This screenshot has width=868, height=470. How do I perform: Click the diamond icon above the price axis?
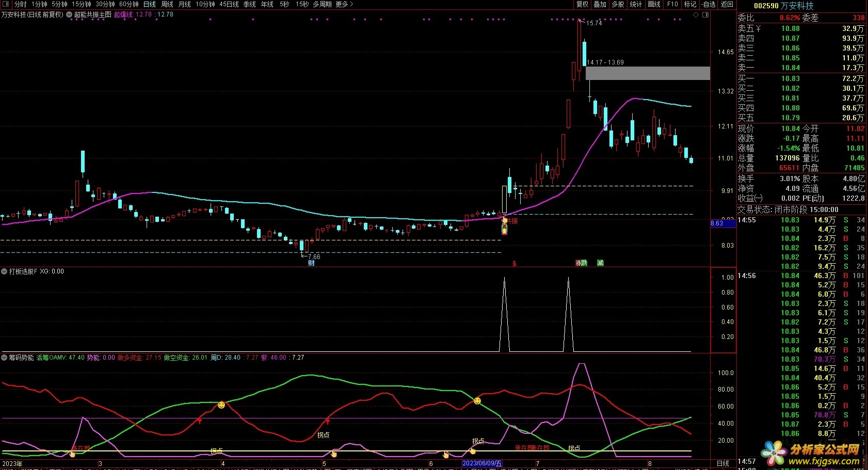click(696, 14)
